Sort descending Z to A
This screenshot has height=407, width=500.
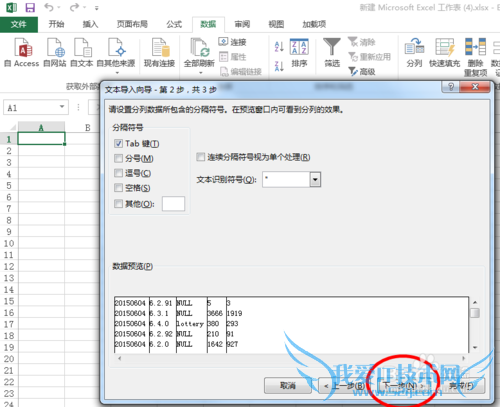point(279,66)
